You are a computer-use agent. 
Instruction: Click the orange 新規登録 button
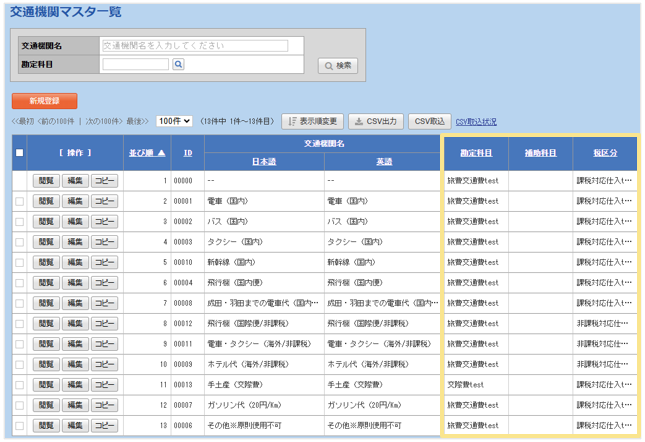point(44,101)
